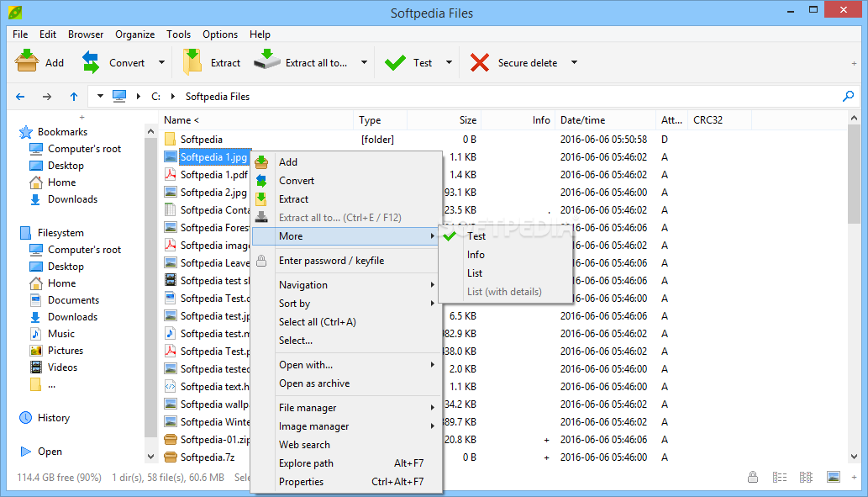Click the file list scroll down arrow
This screenshot has width=868, height=497.
[854, 457]
